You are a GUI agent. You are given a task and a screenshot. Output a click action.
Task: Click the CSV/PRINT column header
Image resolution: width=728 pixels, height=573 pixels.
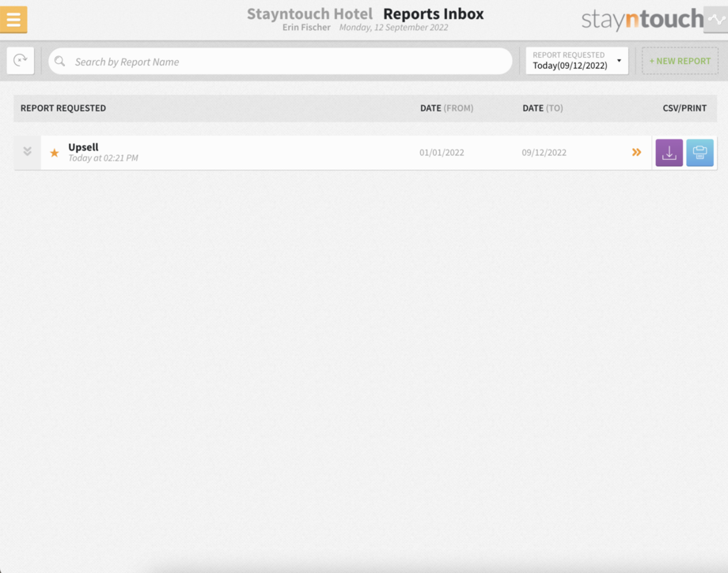pyautogui.click(x=684, y=108)
